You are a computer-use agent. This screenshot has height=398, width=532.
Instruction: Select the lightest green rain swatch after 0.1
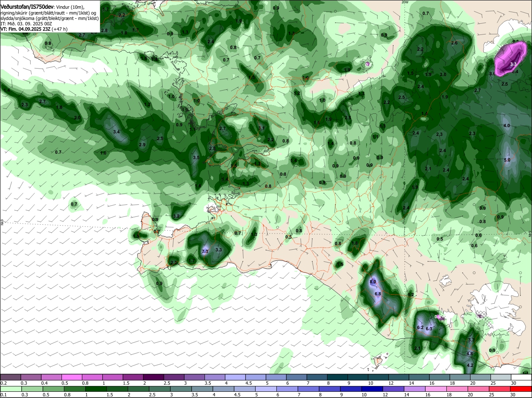(x=10, y=389)
